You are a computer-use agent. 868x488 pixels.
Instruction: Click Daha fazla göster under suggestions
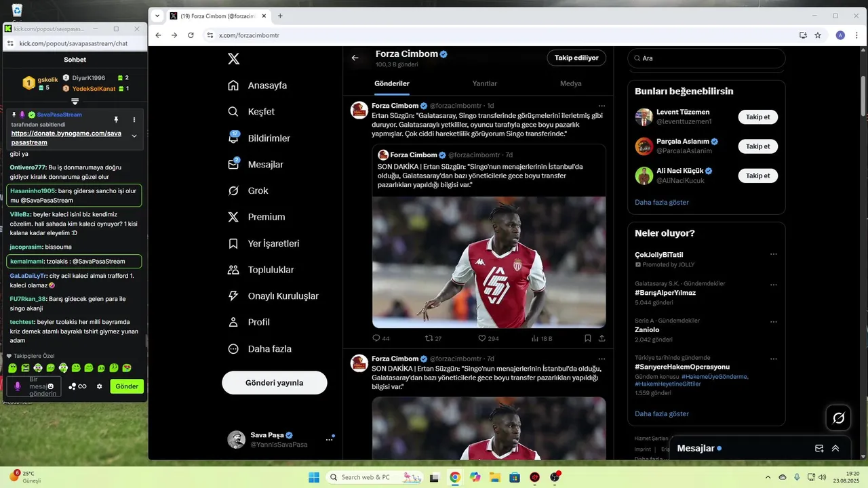tap(662, 202)
